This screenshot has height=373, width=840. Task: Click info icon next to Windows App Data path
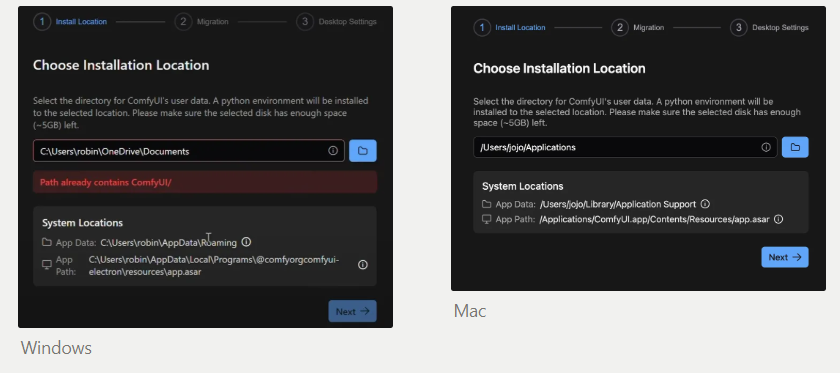(x=246, y=242)
